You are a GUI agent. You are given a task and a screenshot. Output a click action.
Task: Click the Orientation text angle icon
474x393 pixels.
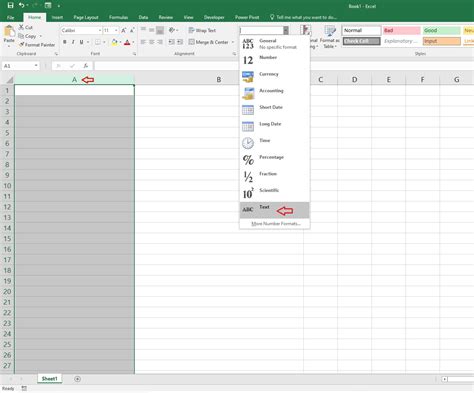click(171, 30)
